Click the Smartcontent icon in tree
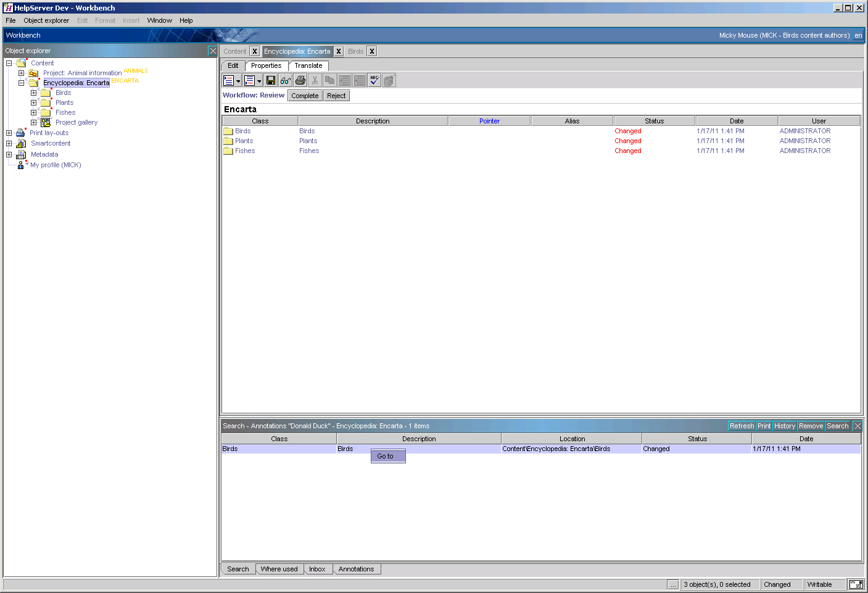Viewport: 868px width, 593px height. (x=21, y=143)
